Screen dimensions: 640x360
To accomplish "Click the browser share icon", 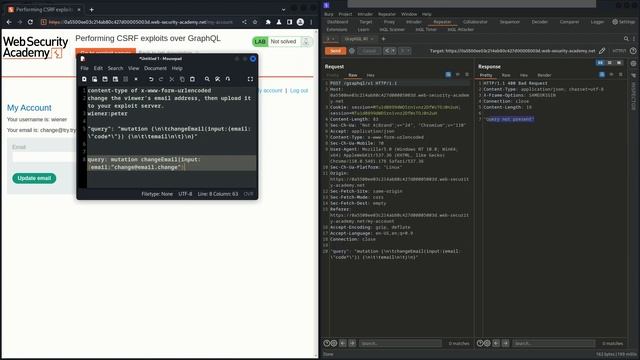I will pyautogui.click(x=244, y=22).
